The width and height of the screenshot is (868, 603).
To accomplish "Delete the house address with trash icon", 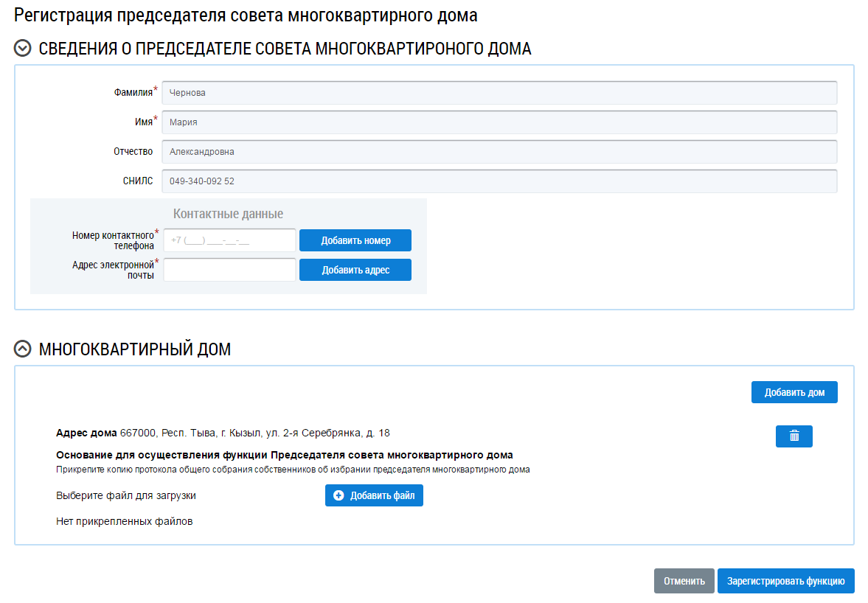I will 794,436.
